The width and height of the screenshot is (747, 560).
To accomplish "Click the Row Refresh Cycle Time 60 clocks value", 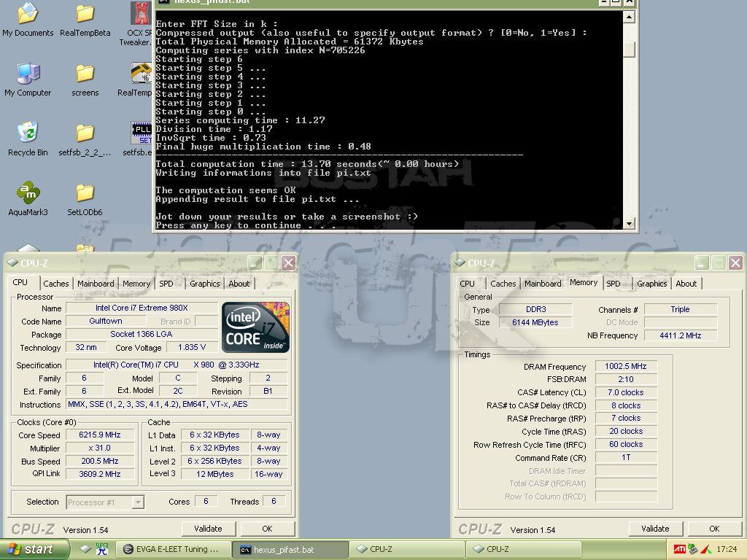I will coord(626,444).
